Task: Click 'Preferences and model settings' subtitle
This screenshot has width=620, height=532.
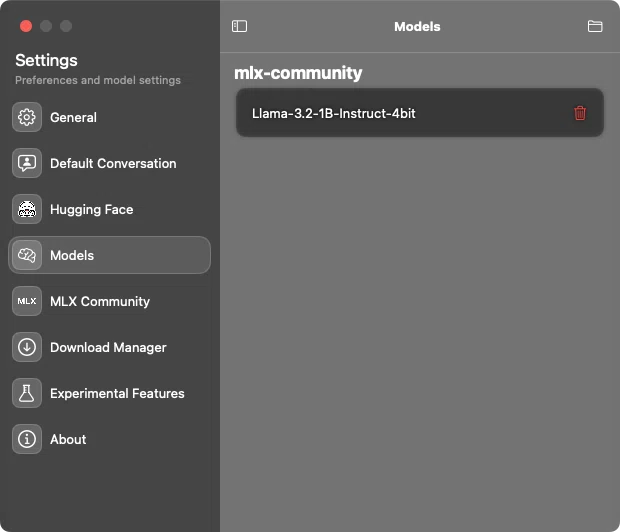Action: pos(98,80)
